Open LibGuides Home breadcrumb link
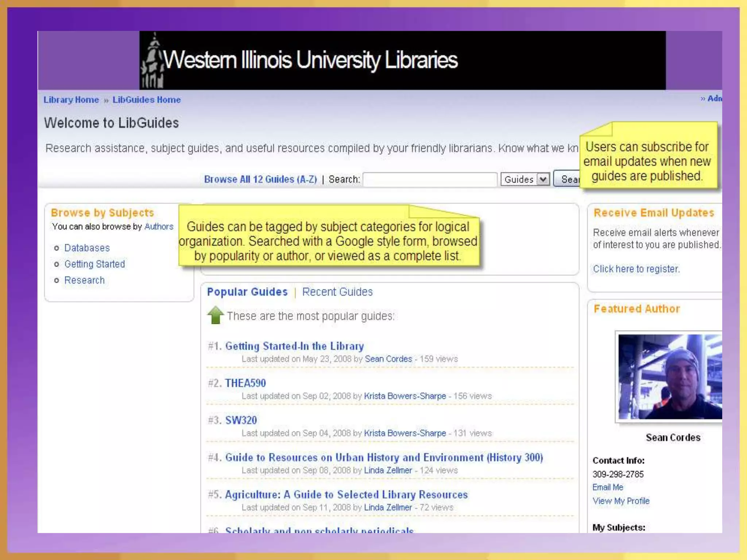The height and width of the screenshot is (560, 747). [x=146, y=100]
